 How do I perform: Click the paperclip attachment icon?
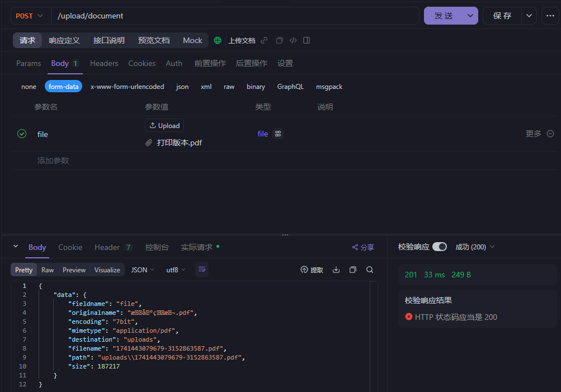coord(149,143)
